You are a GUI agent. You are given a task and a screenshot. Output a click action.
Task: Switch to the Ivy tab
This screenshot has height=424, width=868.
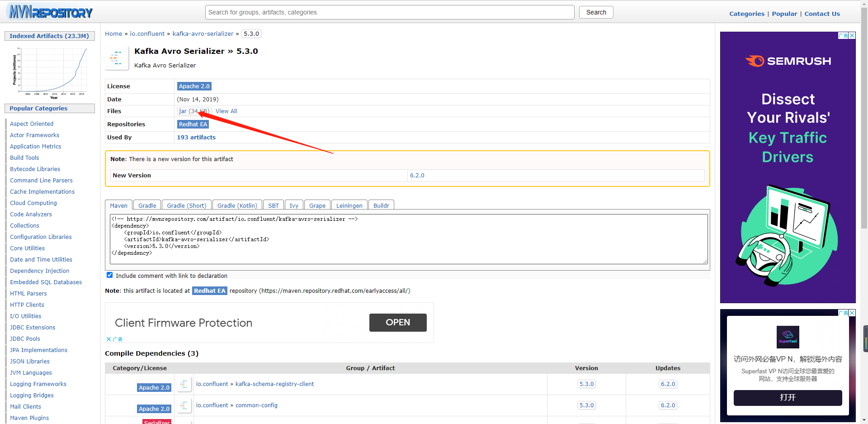click(x=294, y=205)
